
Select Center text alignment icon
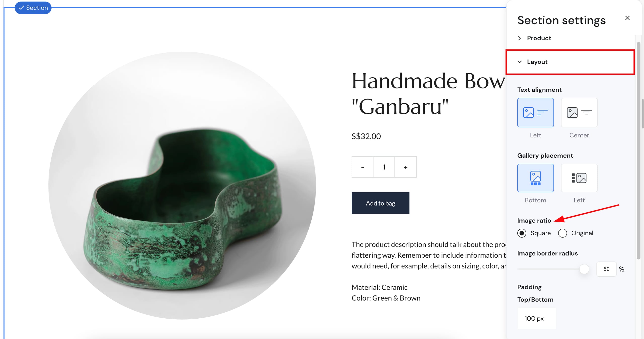pyautogui.click(x=579, y=113)
